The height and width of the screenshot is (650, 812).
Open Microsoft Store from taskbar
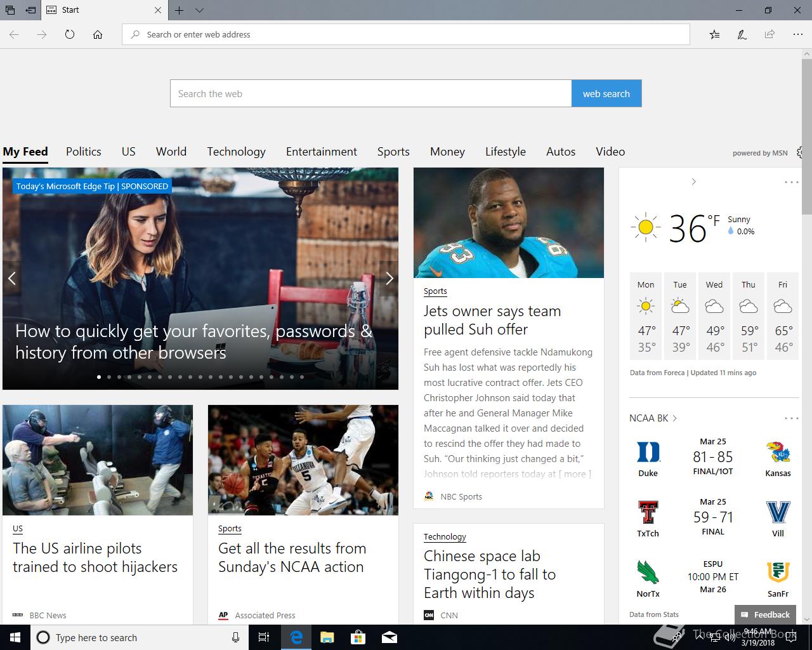pyautogui.click(x=358, y=637)
